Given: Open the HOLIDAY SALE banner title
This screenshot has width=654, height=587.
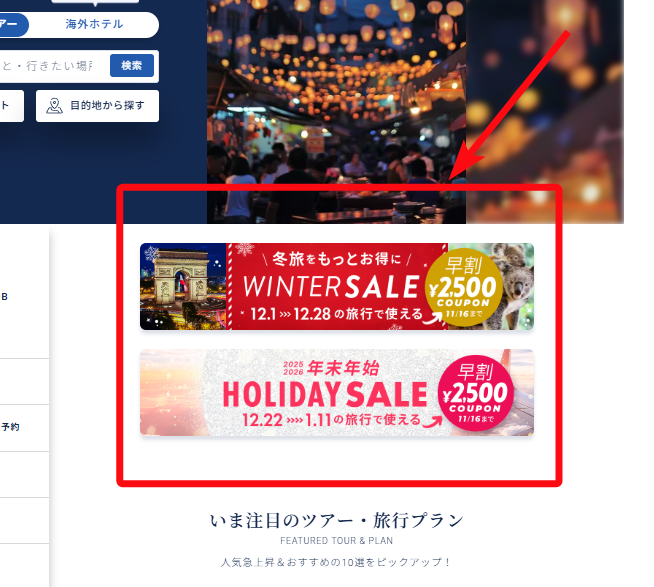Looking at the screenshot, I should point(325,394).
